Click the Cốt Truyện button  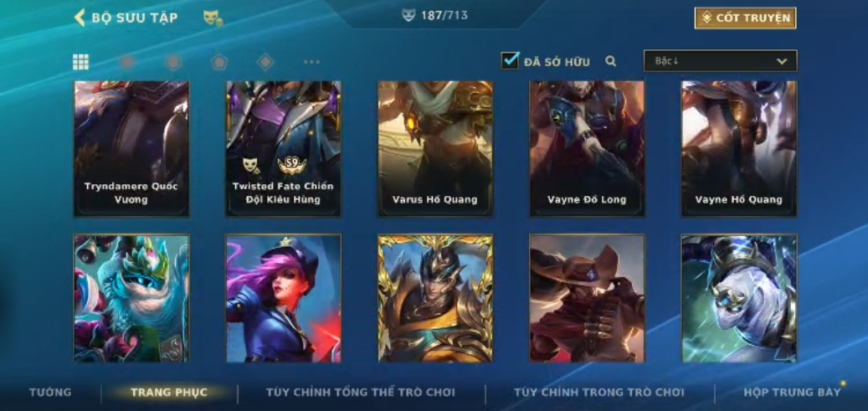(745, 18)
